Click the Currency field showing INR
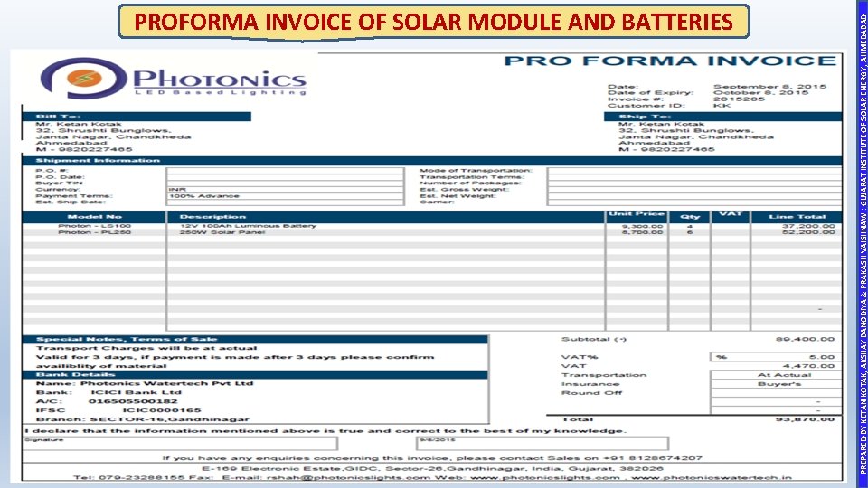 click(x=285, y=189)
